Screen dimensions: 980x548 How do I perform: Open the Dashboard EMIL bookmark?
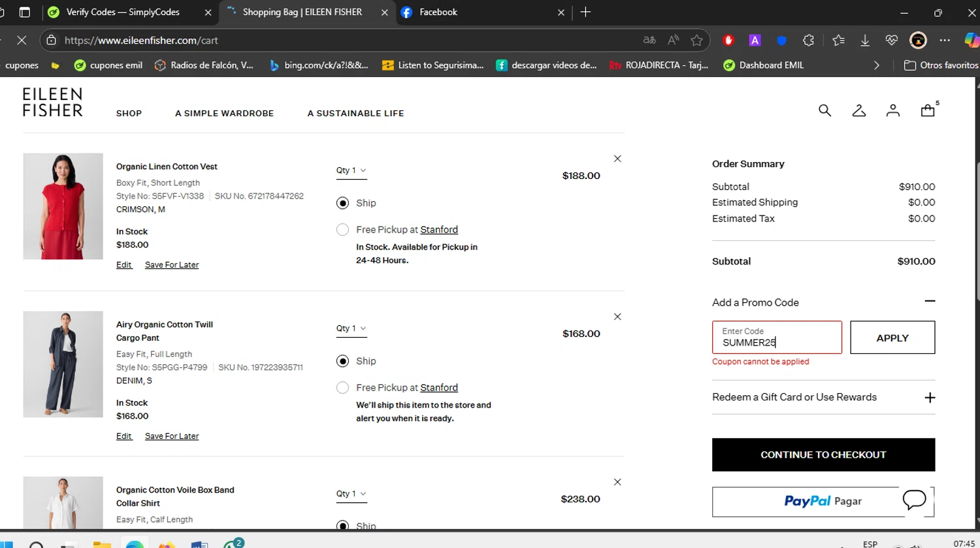click(x=764, y=65)
